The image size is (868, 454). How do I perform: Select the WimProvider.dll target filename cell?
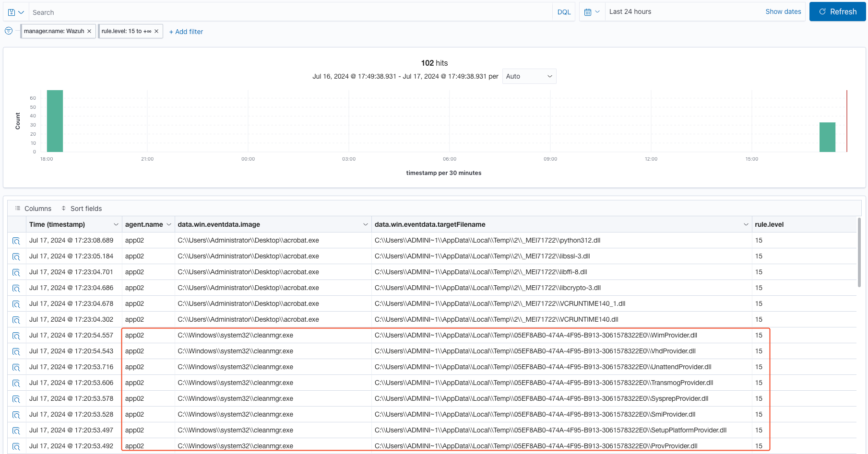[x=562, y=335]
